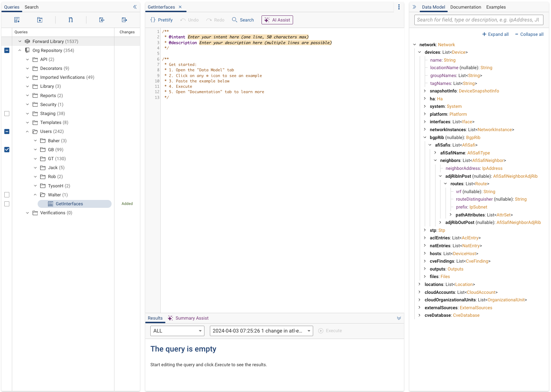Click the pull request commit icon
The height and width of the screenshot is (392, 551).
(x=71, y=20)
